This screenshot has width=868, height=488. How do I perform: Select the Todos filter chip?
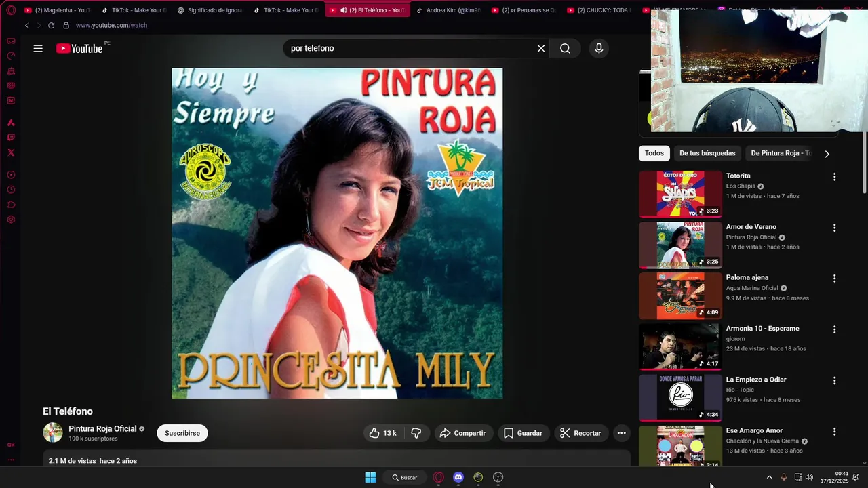pyautogui.click(x=654, y=153)
